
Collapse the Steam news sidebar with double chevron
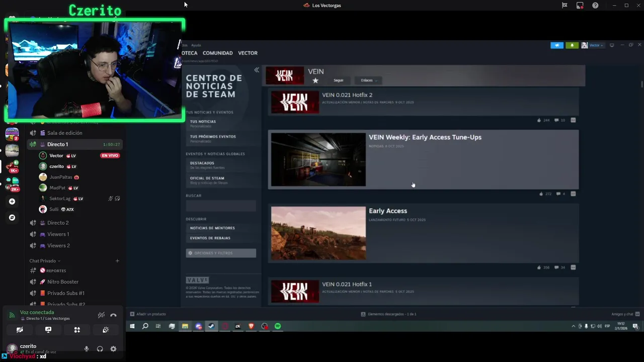pyautogui.click(x=257, y=70)
